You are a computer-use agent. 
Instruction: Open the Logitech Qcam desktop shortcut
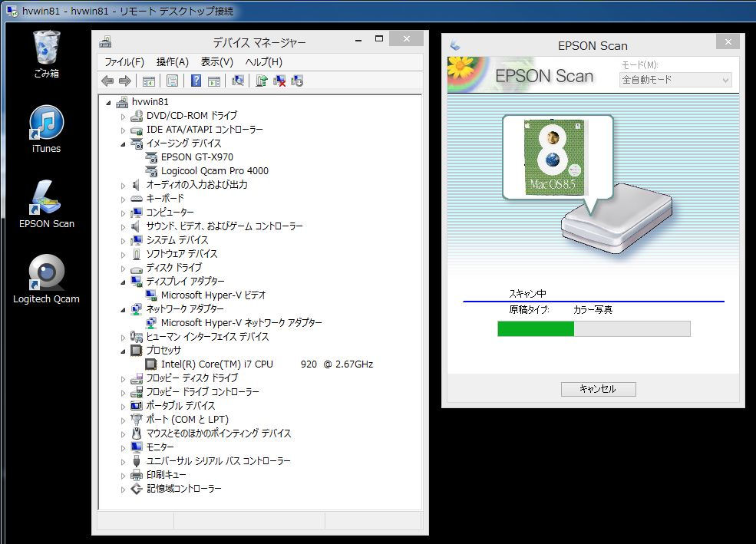[46, 279]
